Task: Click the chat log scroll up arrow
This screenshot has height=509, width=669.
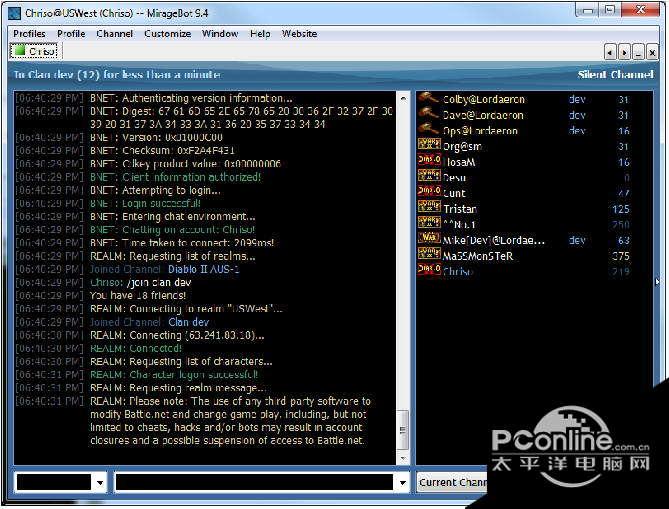Action: click(403, 99)
